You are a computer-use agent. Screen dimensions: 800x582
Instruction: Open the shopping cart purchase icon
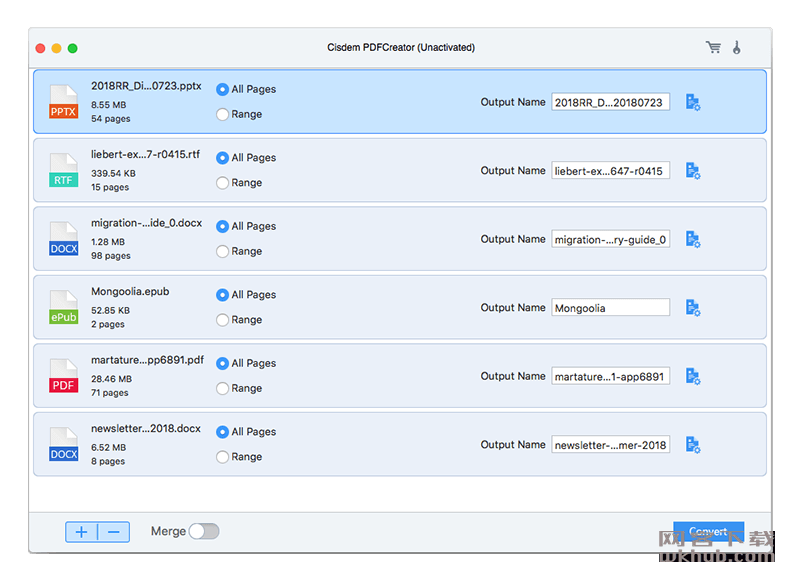coord(713,47)
